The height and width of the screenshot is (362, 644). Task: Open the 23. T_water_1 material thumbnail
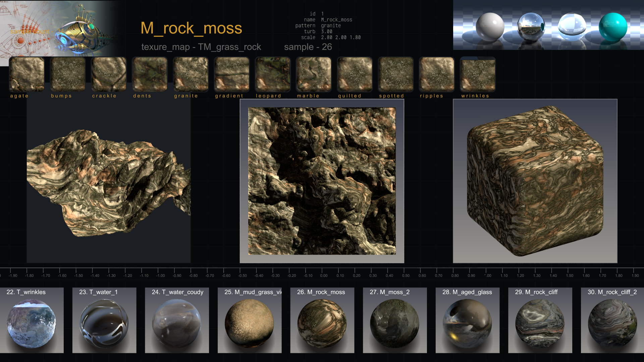coord(104,320)
